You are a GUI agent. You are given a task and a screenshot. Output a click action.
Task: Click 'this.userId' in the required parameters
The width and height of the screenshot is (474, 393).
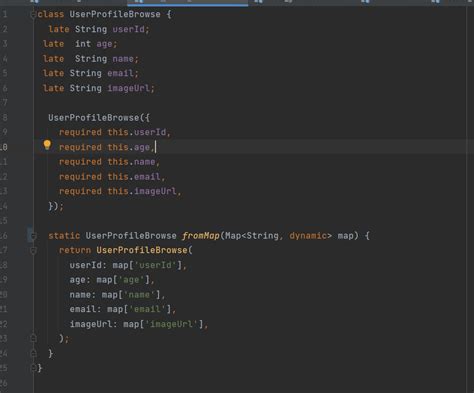pyautogui.click(x=137, y=132)
